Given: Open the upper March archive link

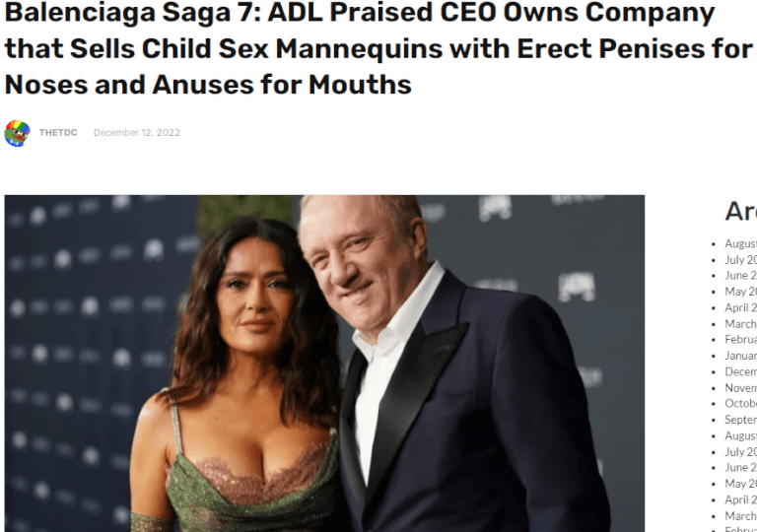Looking at the screenshot, I should (740, 323).
